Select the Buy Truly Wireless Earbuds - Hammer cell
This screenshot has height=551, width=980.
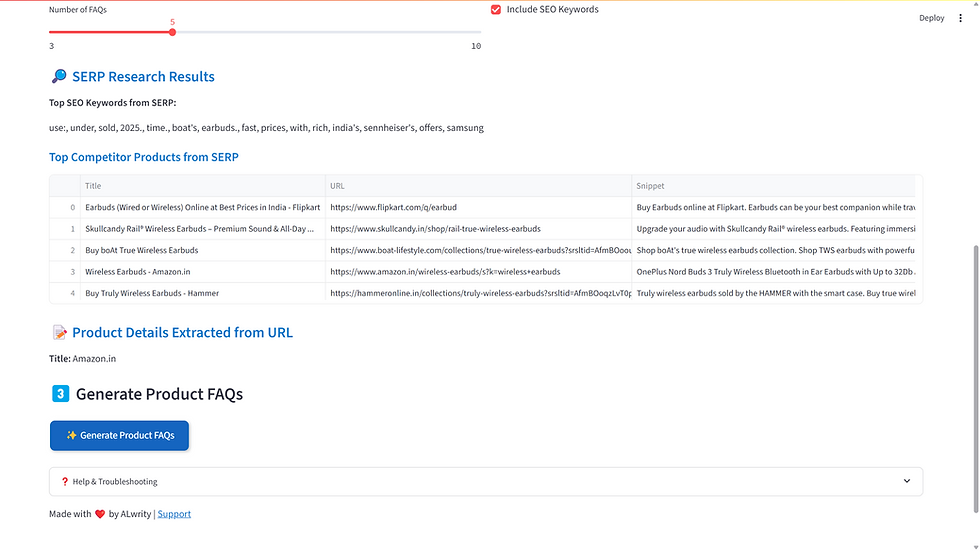pyautogui.click(x=202, y=293)
